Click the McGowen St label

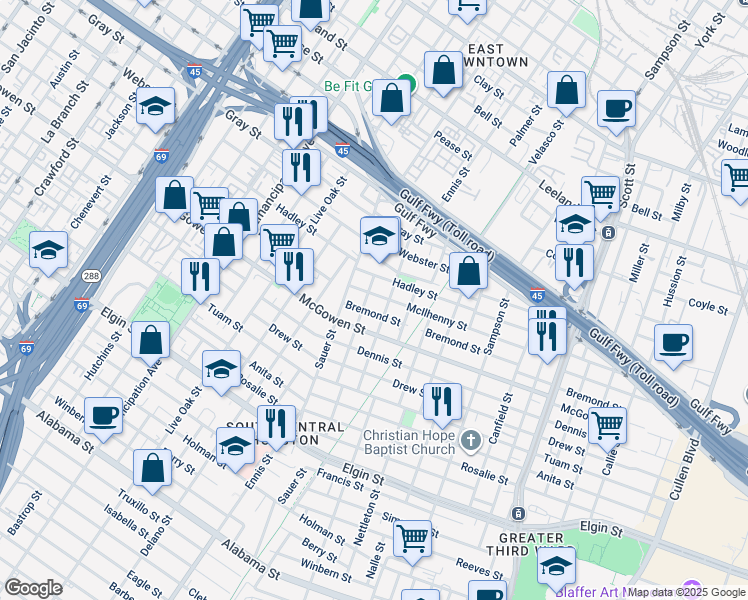tap(332, 314)
